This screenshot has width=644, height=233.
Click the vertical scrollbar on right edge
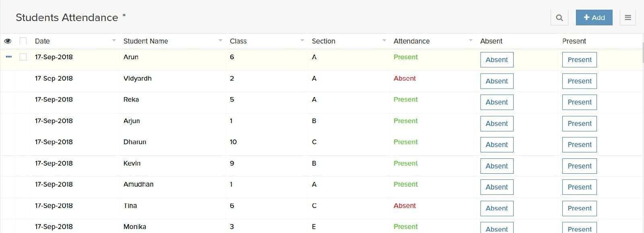tap(642, 52)
